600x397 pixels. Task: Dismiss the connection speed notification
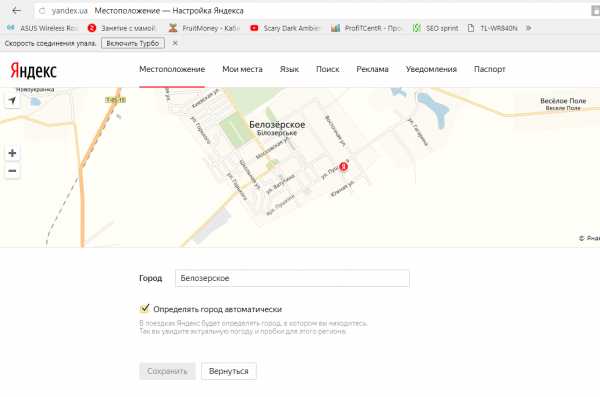pos(175,43)
